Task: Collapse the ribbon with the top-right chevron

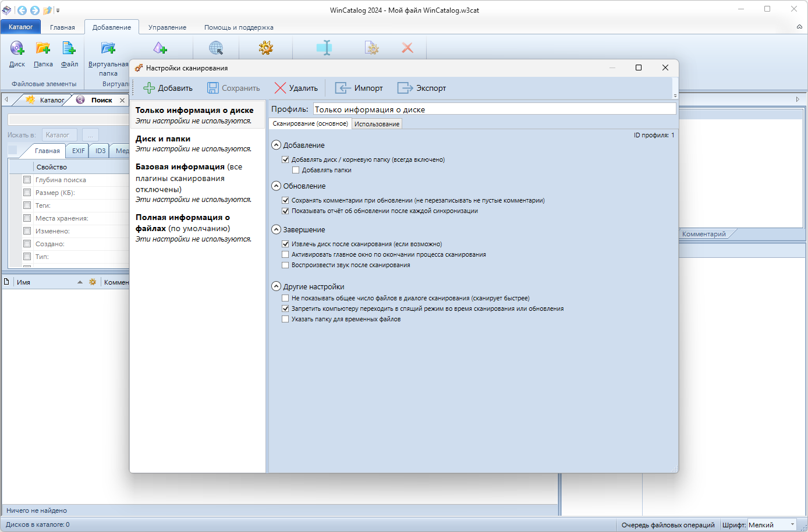Action: (x=799, y=27)
